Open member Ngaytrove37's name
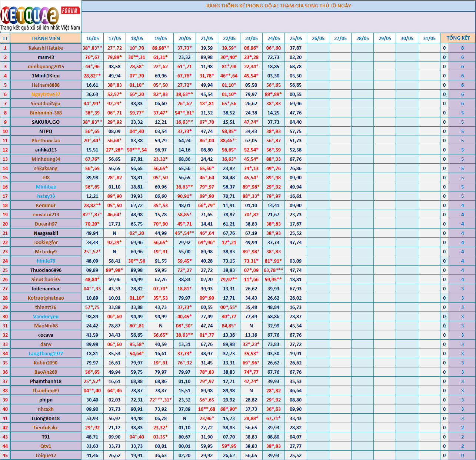The image size is (476, 460). point(46,94)
